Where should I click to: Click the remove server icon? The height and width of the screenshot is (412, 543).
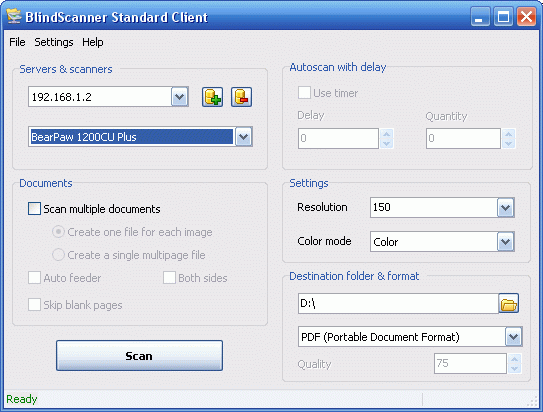241,97
